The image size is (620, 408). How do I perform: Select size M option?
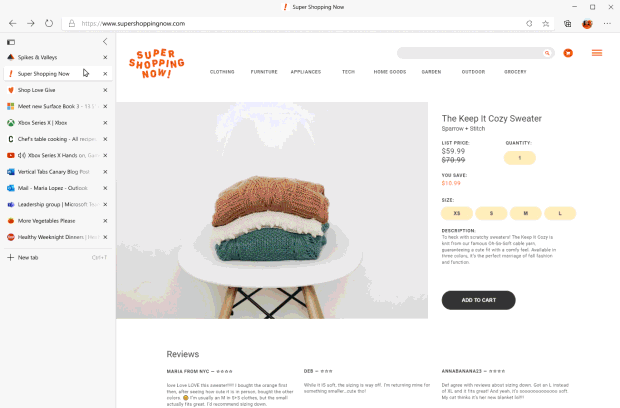[525, 213]
